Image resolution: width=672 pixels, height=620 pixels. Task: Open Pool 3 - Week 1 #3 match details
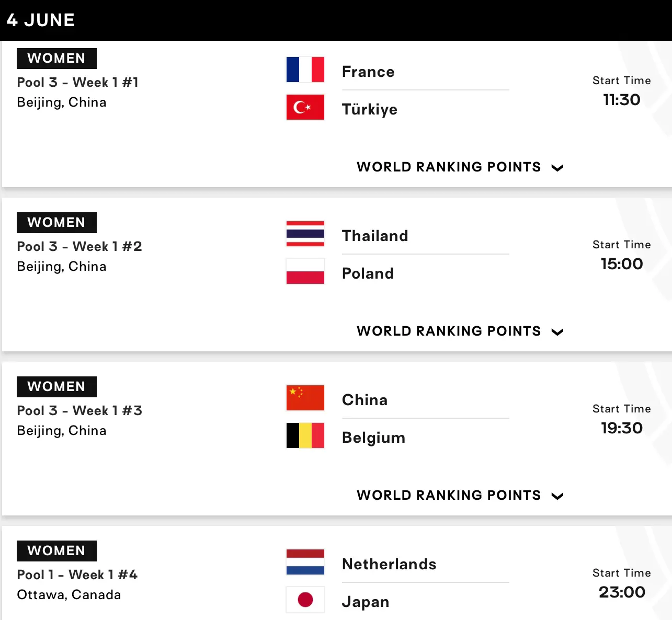click(x=79, y=411)
